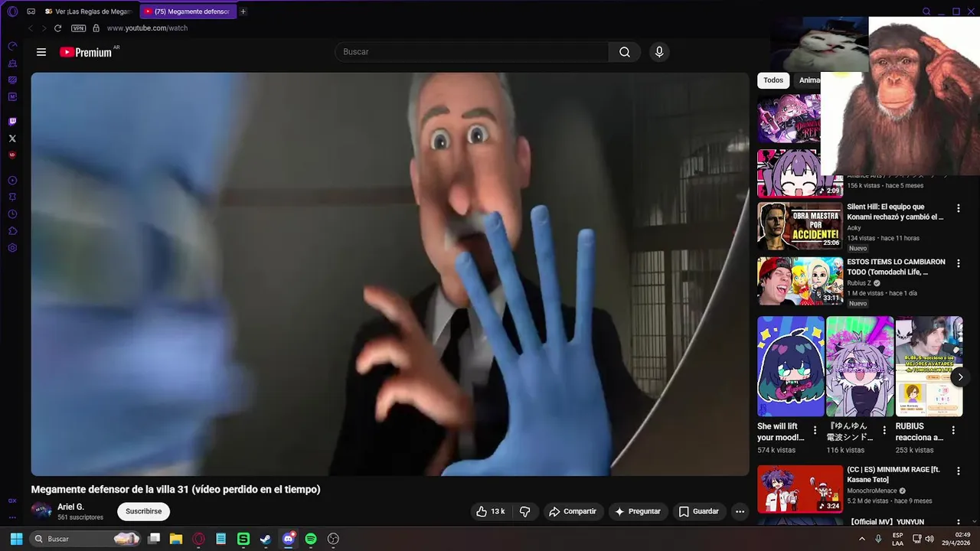Image resolution: width=980 pixels, height=551 pixels.
Task: Open the 'She will lift your mood' short
Action: pos(791,366)
